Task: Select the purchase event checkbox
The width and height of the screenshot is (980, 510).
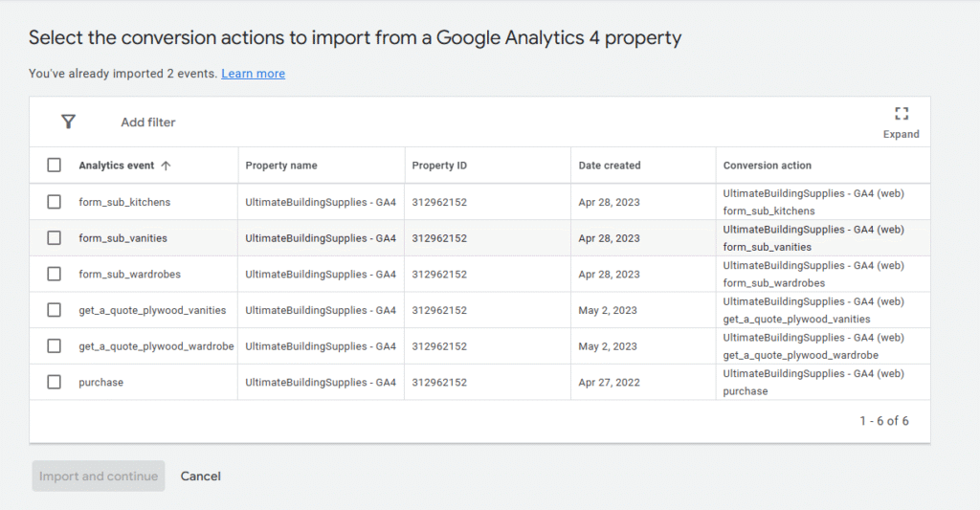Action: (x=55, y=383)
